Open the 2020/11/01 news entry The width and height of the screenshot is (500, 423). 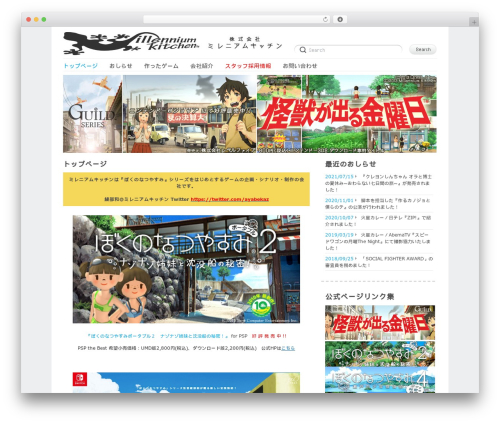(379, 204)
